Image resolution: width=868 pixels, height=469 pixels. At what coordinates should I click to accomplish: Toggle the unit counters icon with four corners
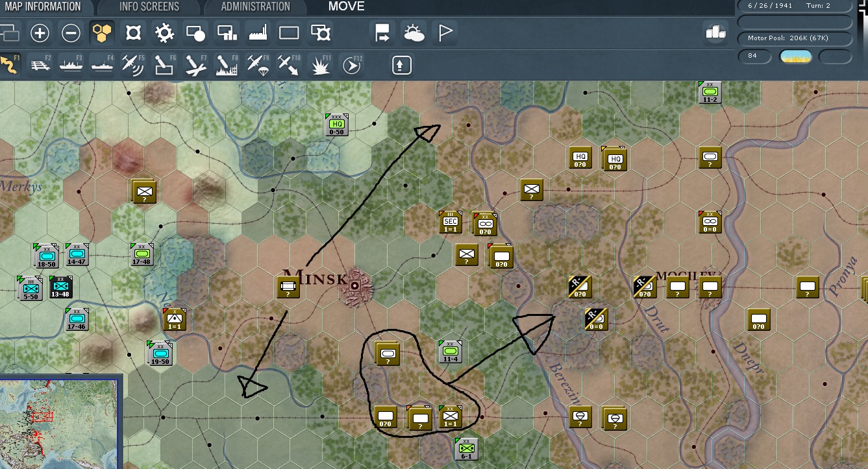[x=133, y=33]
